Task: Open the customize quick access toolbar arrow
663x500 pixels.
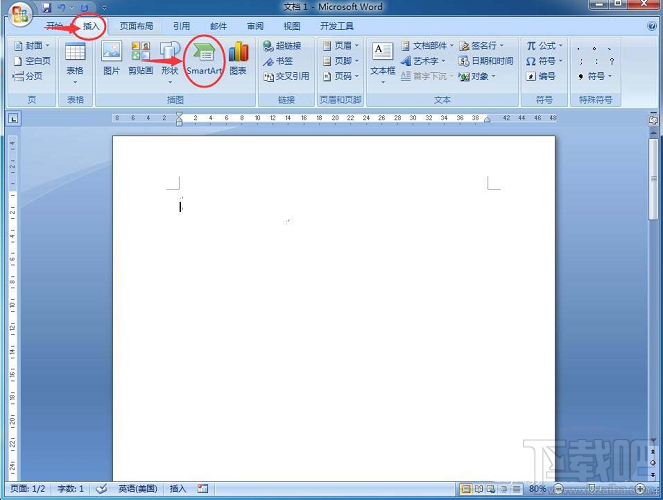Action: coord(104,8)
